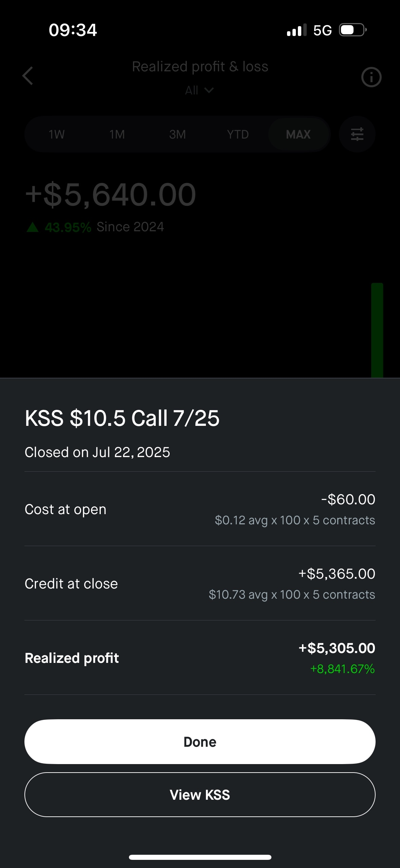The height and width of the screenshot is (868, 400).
Task: Tap the Done button
Action: pyautogui.click(x=200, y=742)
